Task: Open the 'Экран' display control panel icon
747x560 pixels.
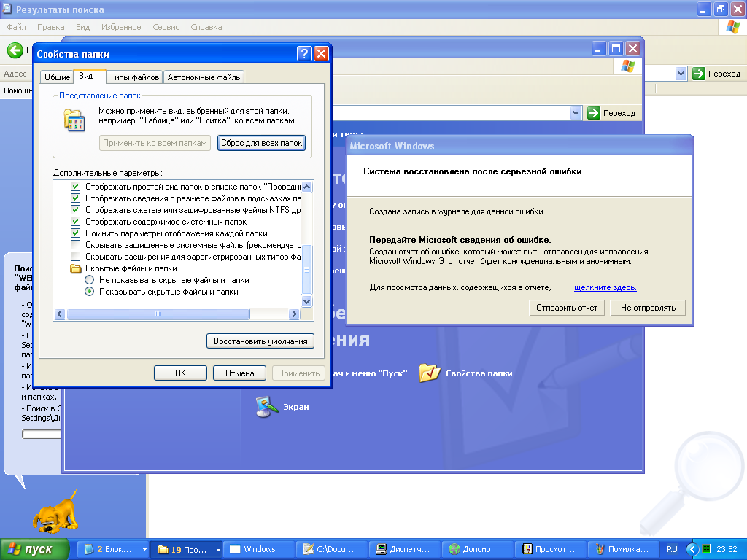Action: [267, 407]
